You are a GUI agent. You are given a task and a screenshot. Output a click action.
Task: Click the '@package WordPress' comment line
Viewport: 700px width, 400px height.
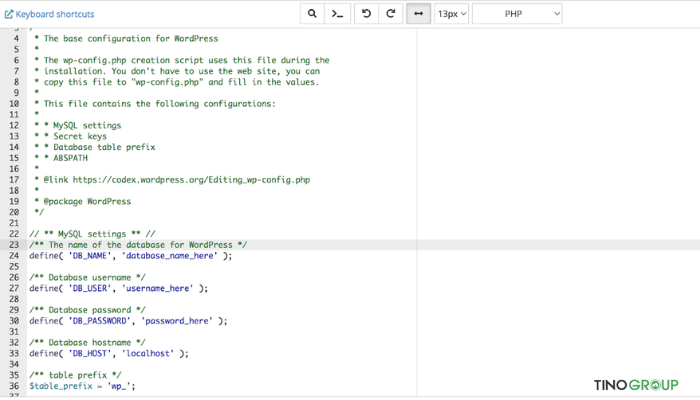87,201
